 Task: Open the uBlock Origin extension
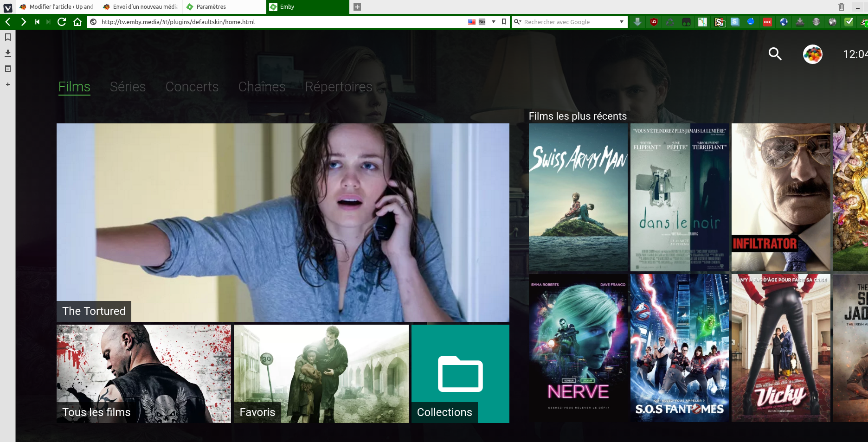[x=654, y=22]
